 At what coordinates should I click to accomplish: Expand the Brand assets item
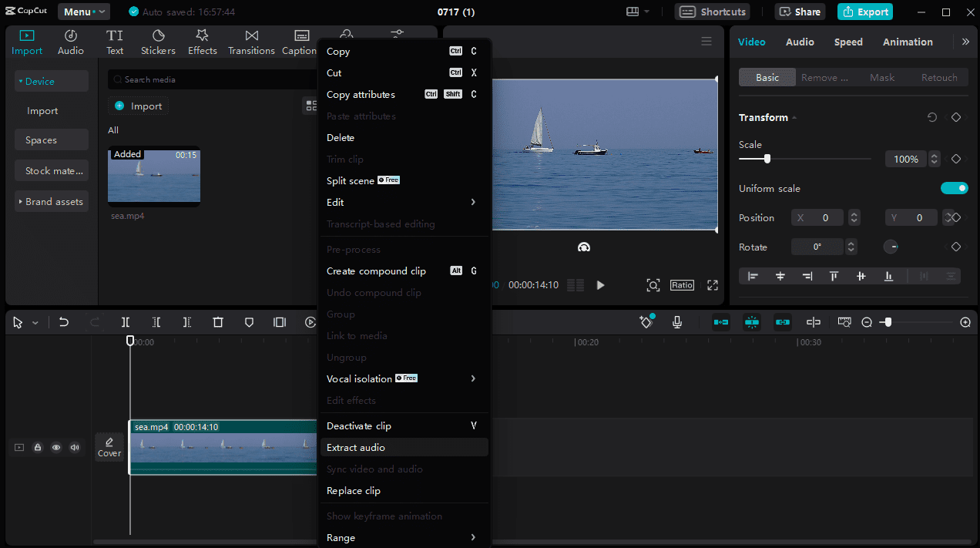coord(21,202)
